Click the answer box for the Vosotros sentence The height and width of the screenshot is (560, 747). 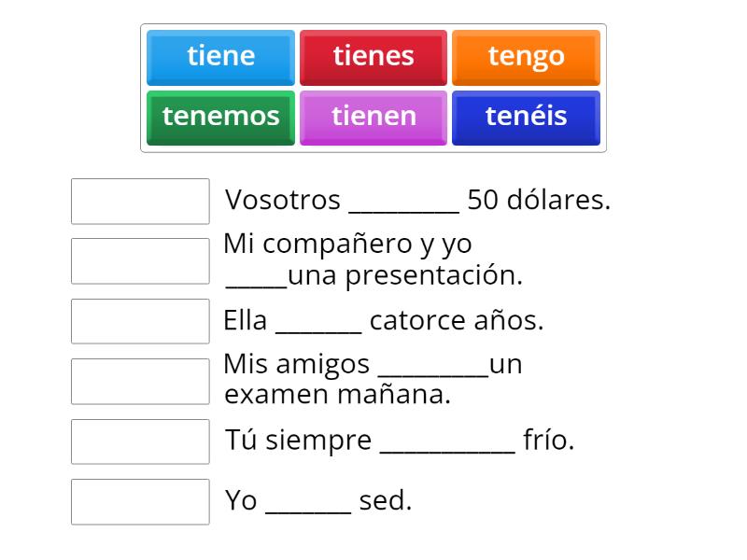(140, 202)
